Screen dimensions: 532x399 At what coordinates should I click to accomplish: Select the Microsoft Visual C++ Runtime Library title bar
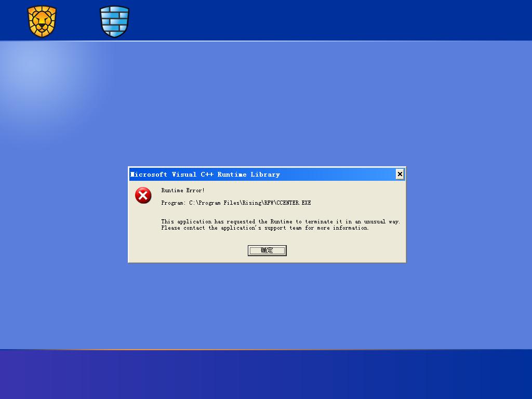tap(267, 175)
